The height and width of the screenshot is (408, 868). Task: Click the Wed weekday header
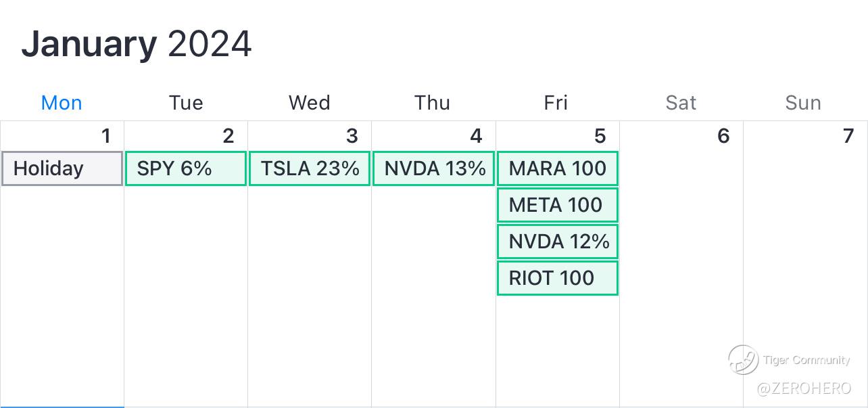coord(310,103)
